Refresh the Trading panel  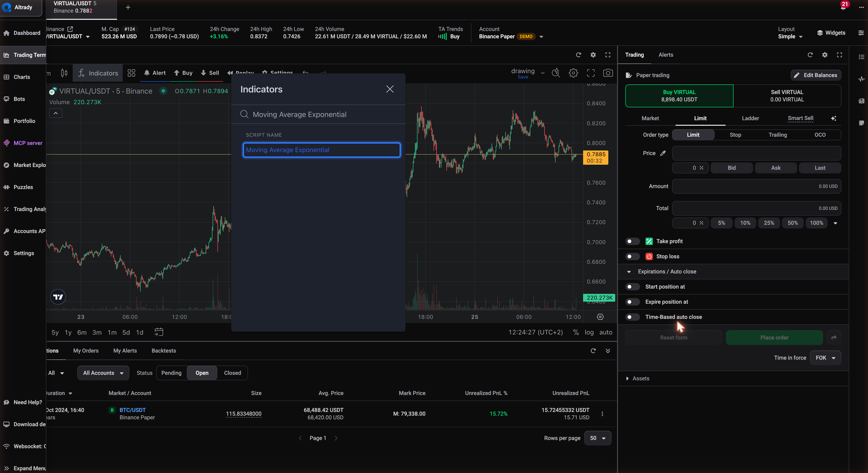(x=810, y=55)
